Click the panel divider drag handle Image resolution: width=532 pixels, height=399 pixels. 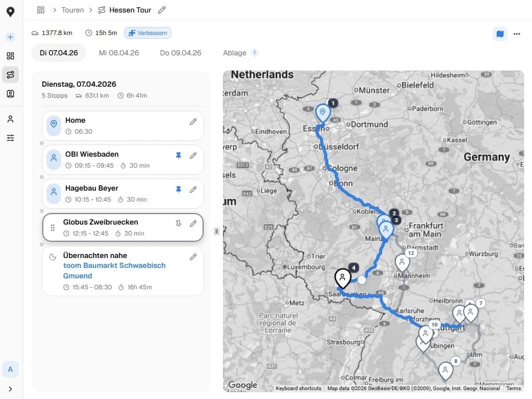click(x=217, y=231)
